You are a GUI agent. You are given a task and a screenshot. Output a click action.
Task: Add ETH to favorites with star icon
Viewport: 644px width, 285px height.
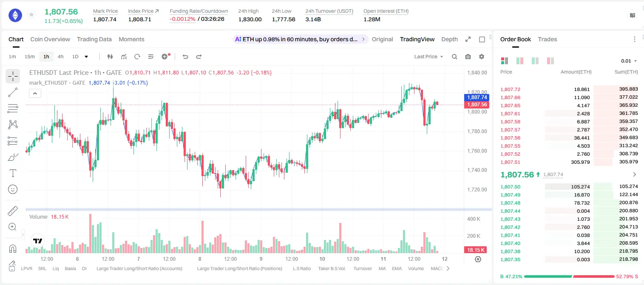click(31, 15)
